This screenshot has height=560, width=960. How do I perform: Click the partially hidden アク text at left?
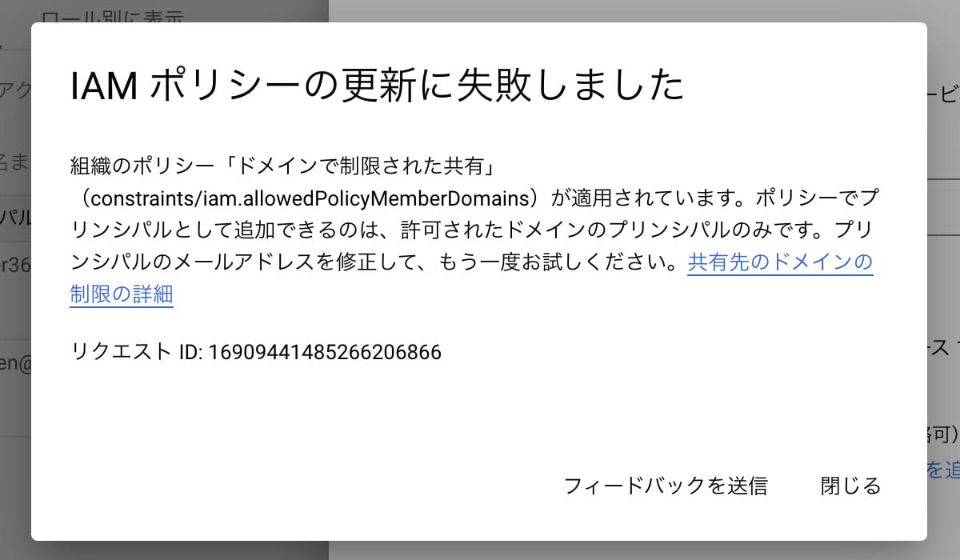point(15,90)
